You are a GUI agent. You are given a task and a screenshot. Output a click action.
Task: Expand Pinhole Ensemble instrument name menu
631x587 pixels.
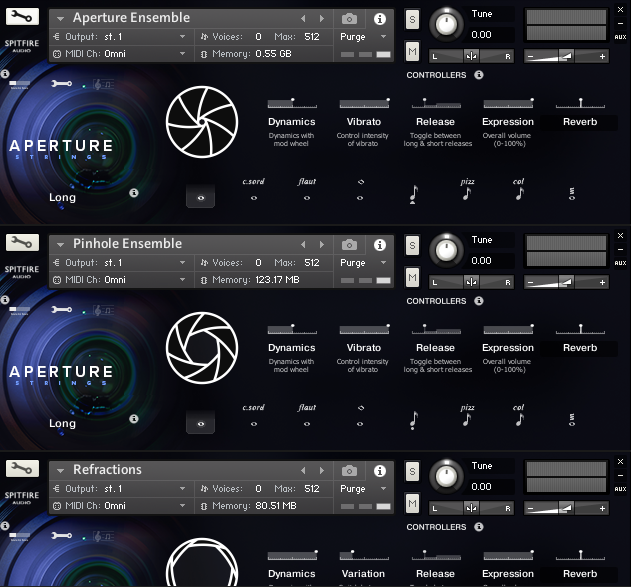pyautogui.click(x=60, y=245)
